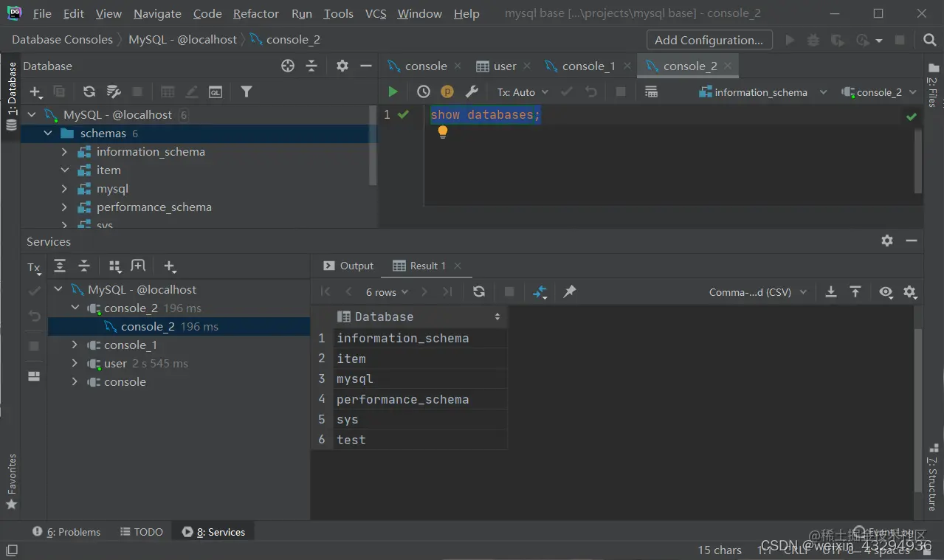
Task: Open 6 rows page size dropdown
Action: pyautogui.click(x=387, y=292)
